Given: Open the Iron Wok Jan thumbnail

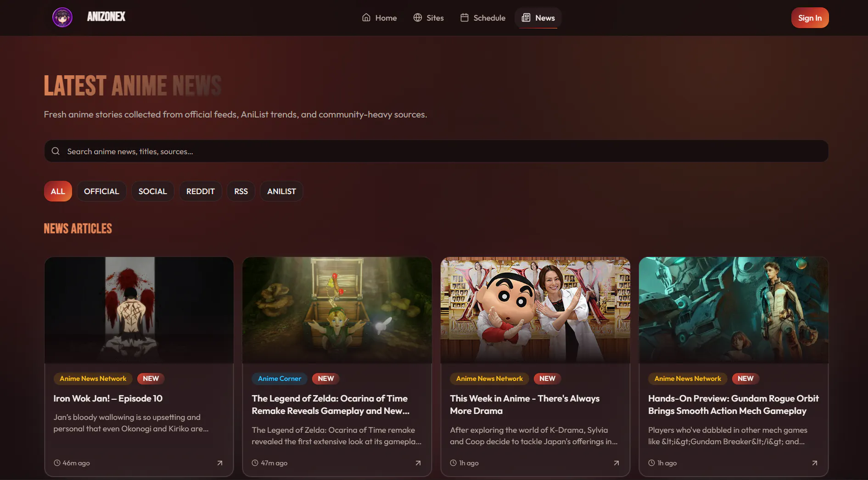Looking at the screenshot, I should 139,310.
